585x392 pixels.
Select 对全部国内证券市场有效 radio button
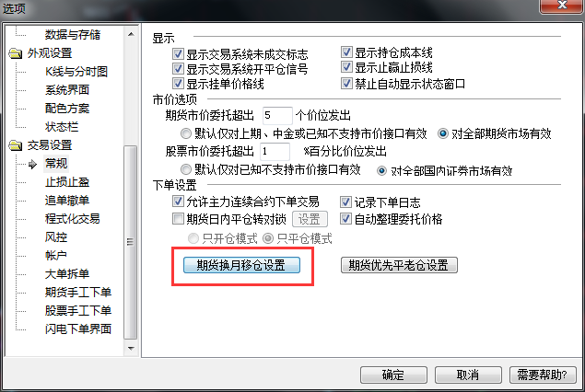381,170
